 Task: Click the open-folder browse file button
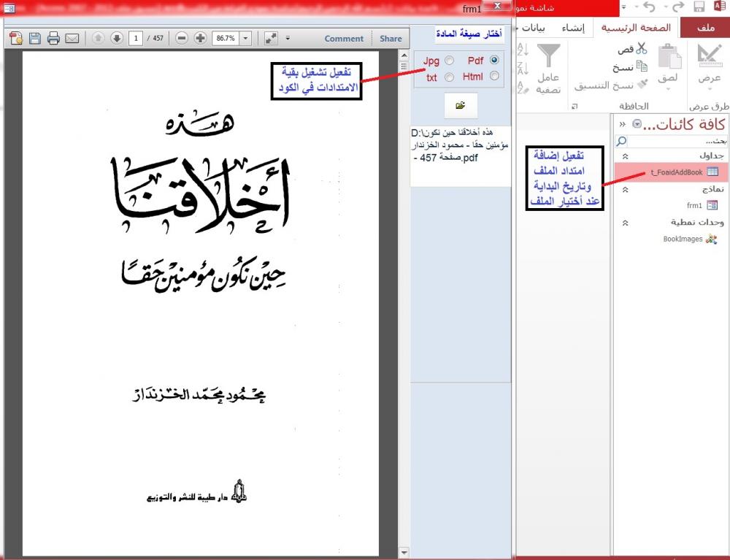461,105
